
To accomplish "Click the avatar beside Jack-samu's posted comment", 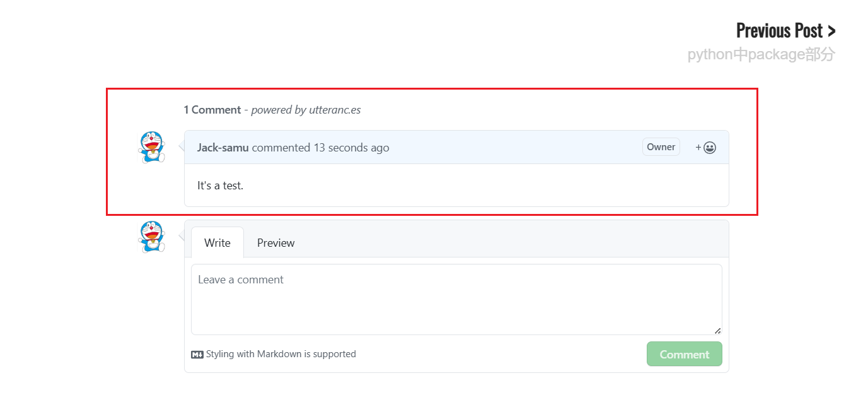I will click(x=151, y=147).
